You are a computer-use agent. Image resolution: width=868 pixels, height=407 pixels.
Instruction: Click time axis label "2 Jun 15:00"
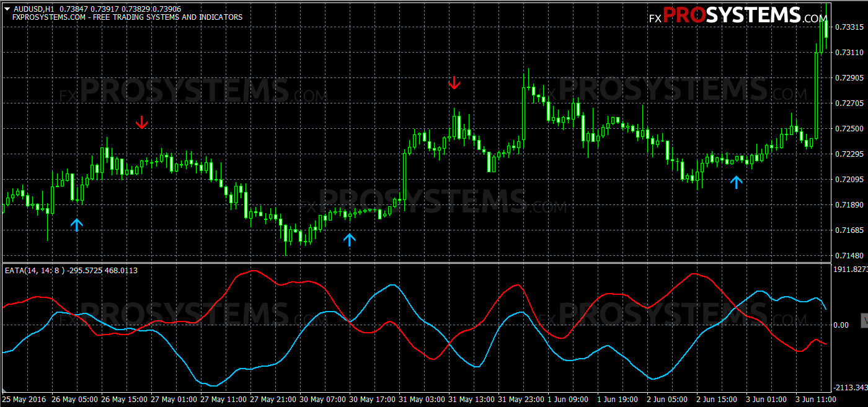pyautogui.click(x=717, y=399)
